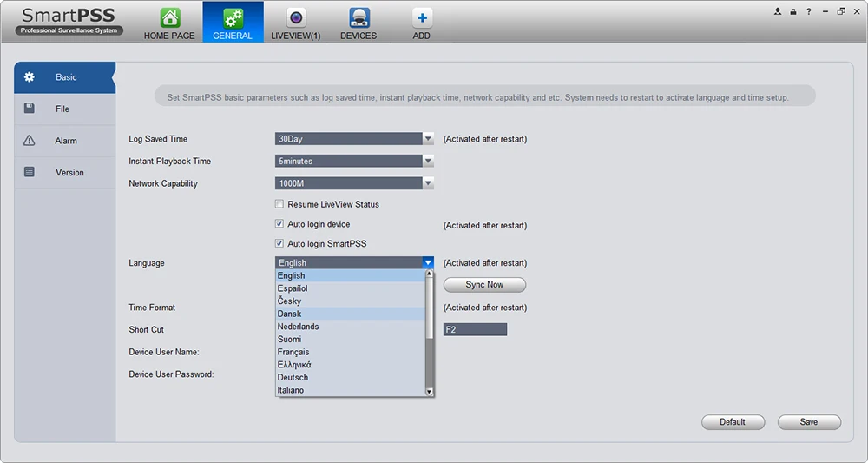Viewport: 868px width, 463px height.
Task: Click the Default button
Action: tap(733, 422)
